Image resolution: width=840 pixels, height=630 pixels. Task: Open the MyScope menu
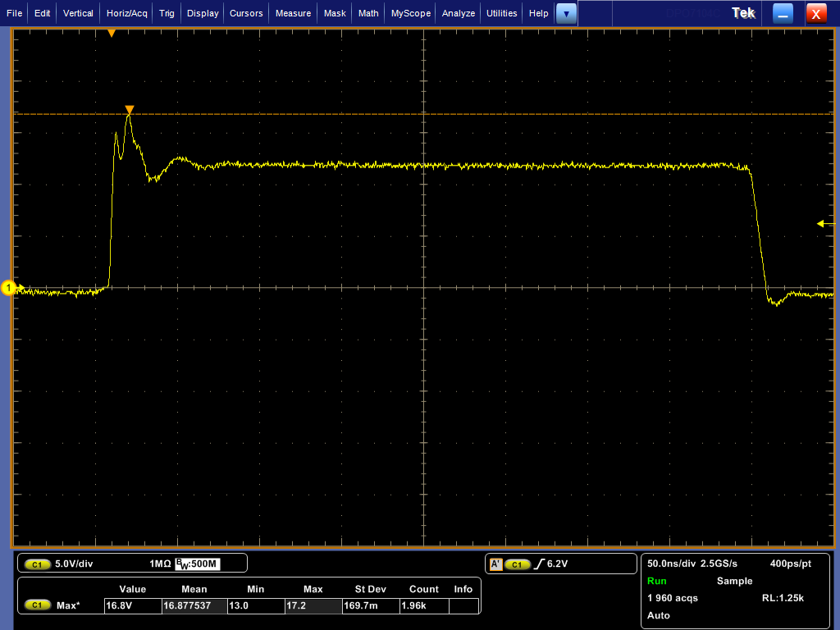[x=410, y=13]
